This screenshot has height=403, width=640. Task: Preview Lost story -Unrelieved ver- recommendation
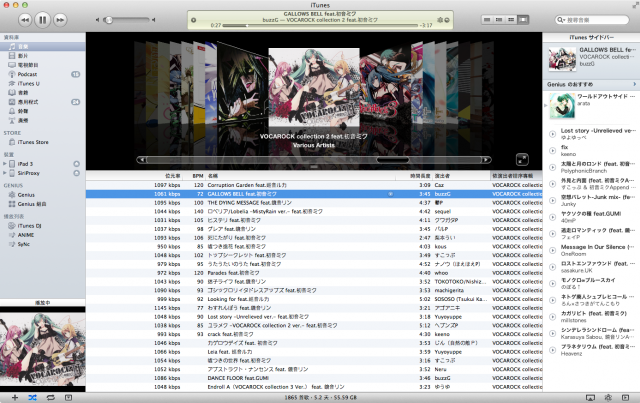[553, 134]
